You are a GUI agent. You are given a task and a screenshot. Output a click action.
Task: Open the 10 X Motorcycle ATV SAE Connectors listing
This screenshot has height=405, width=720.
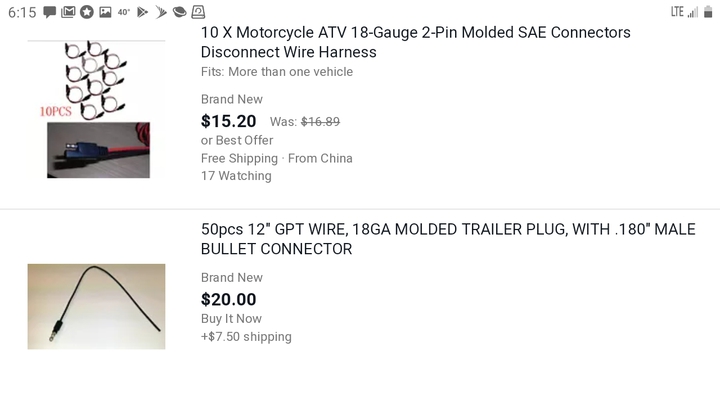click(x=416, y=42)
